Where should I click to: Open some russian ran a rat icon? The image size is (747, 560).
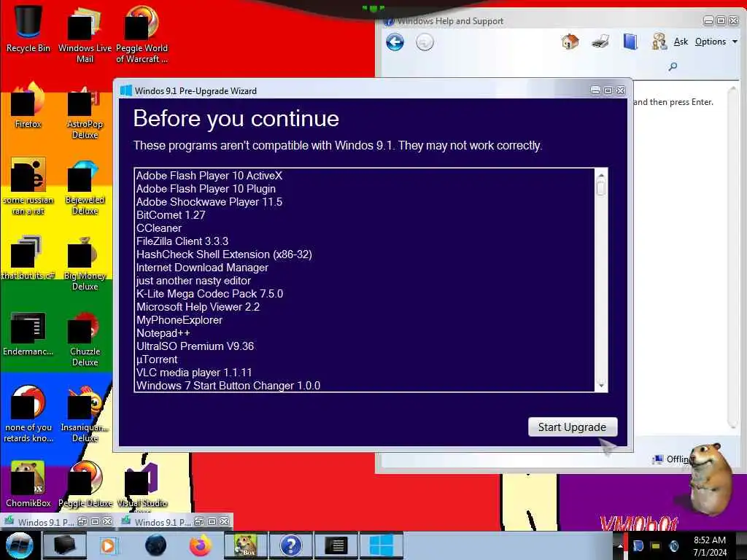coord(28,187)
